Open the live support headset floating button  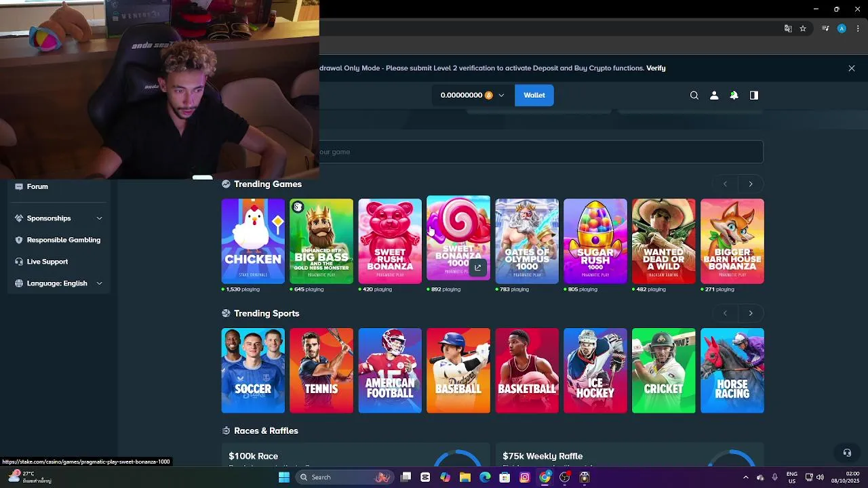(x=847, y=453)
